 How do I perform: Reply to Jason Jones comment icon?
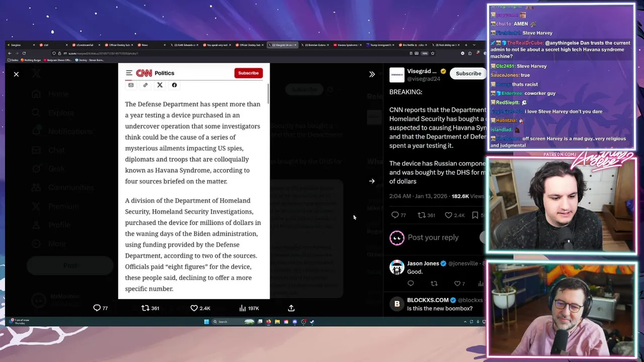pos(411,284)
